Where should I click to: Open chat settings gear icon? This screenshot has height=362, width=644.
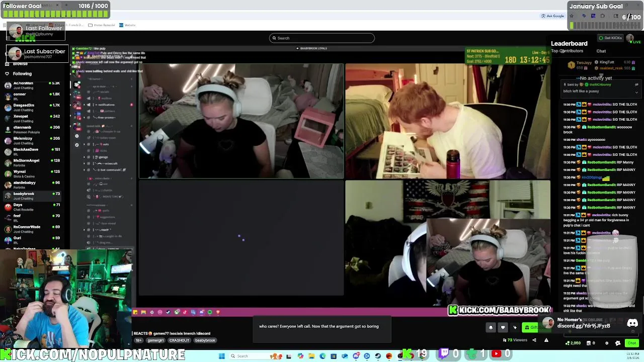point(606,343)
